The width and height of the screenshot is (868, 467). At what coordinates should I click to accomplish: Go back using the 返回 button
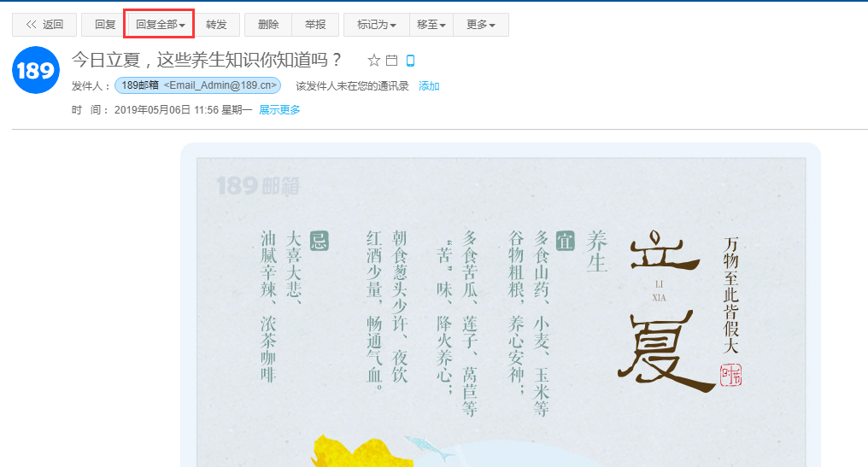pos(44,25)
